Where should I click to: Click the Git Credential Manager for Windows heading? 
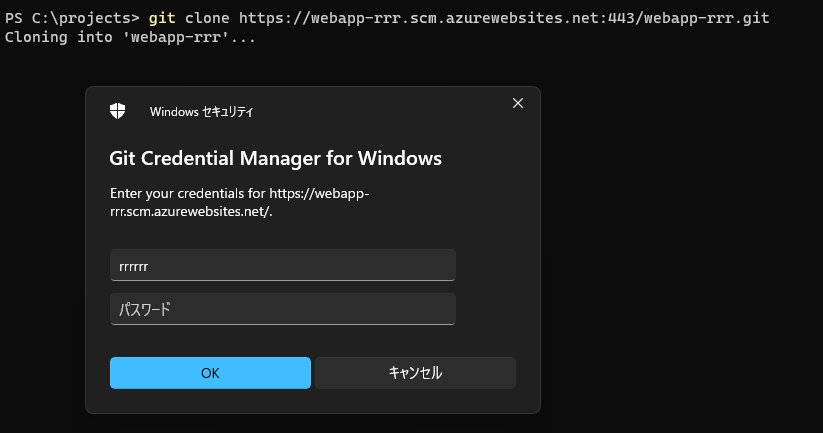click(275, 158)
